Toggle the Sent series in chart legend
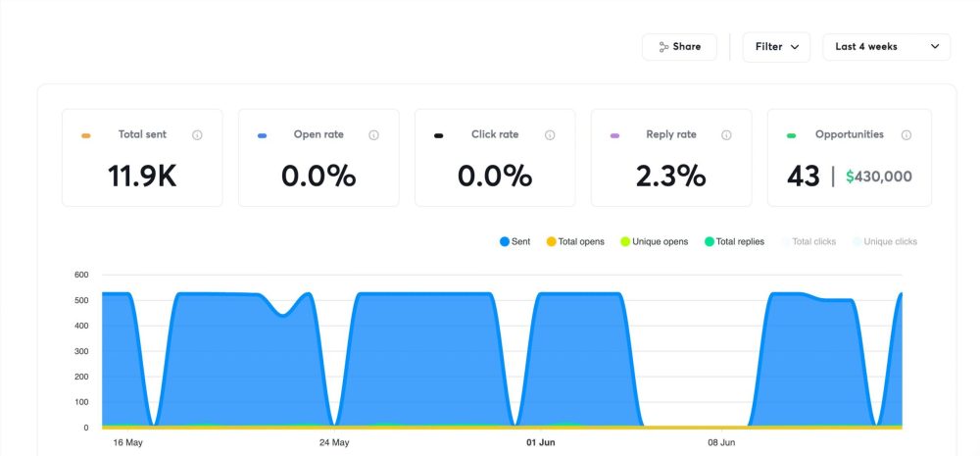This screenshot has height=456, width=980. click(514, 241)
